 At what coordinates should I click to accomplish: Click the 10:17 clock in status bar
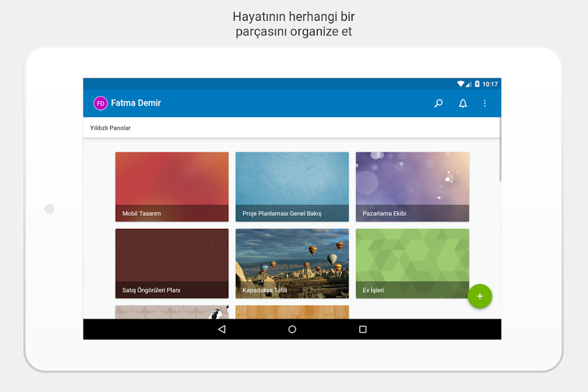tap(490, 84)
